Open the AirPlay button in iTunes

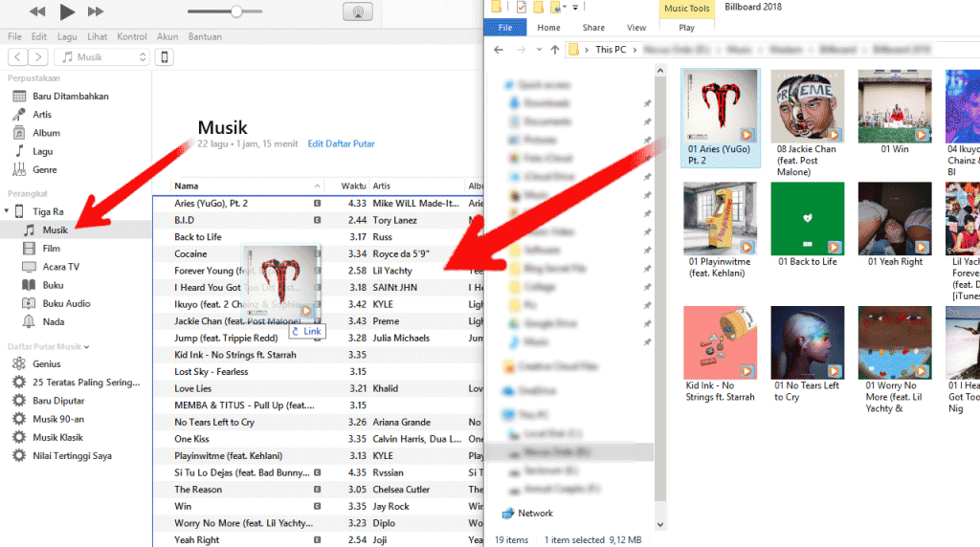click(x=358, y=11)
